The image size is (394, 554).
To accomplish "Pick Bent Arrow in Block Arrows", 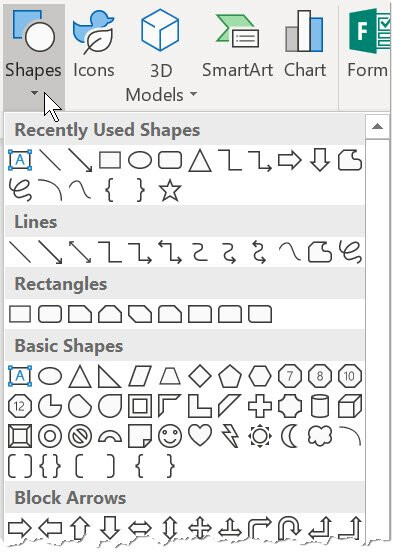I will (260, 529).
